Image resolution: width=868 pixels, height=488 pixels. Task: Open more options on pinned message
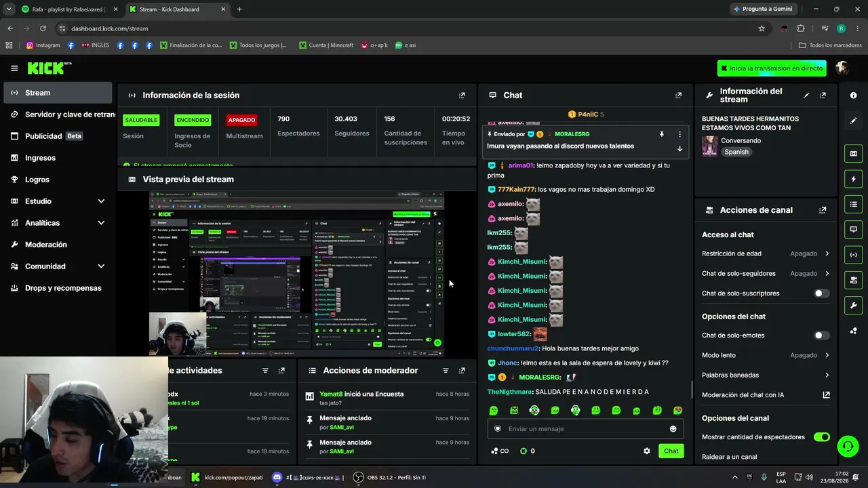coord(679,134)
